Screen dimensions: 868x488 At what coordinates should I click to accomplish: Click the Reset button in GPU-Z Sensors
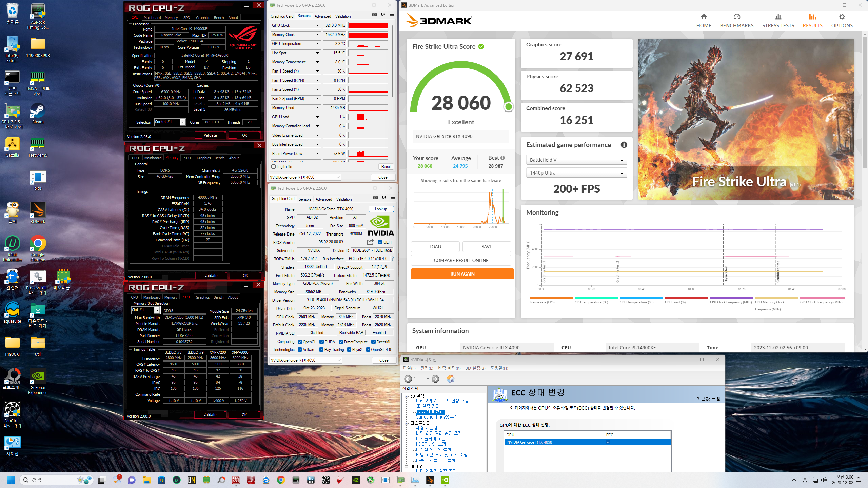coord(386,166)
